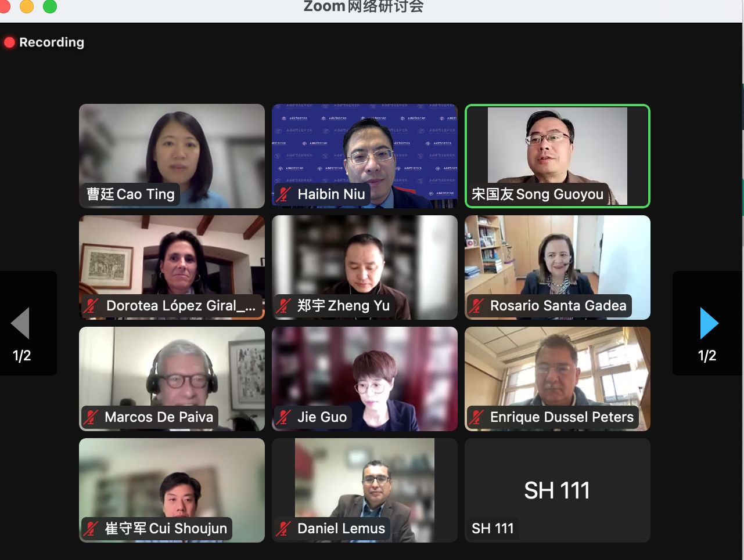Viewport: 744px width, 560px height.
Task: Click muted mic icon on Dorotea López tile
Action: [x=91, y=306]
